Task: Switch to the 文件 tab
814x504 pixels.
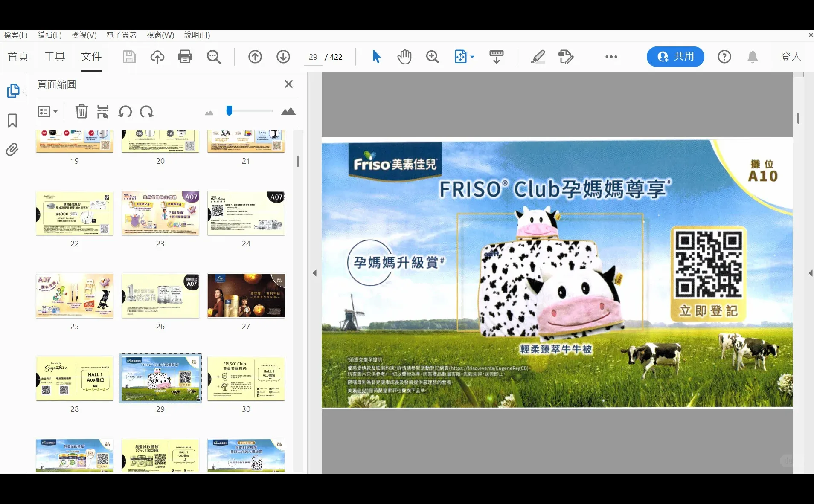Action: pos(91,56)
